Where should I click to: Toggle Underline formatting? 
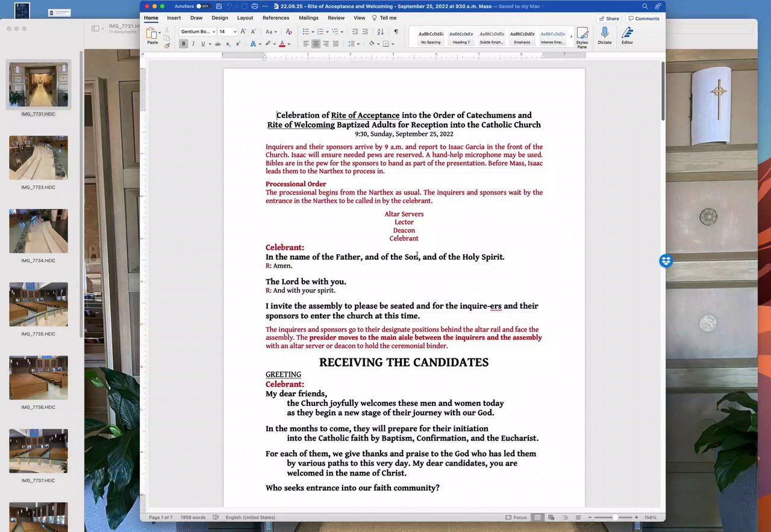pos(203,44)
